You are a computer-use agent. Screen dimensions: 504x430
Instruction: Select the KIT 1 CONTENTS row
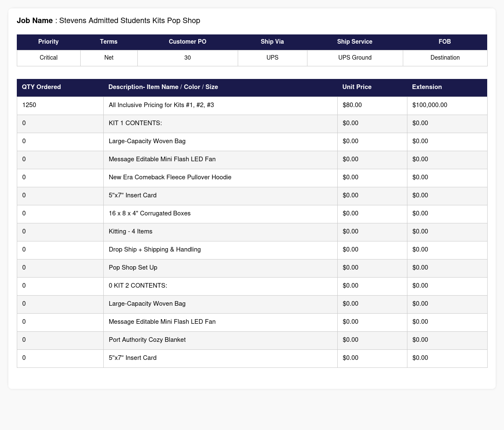[x=252, y=123]
